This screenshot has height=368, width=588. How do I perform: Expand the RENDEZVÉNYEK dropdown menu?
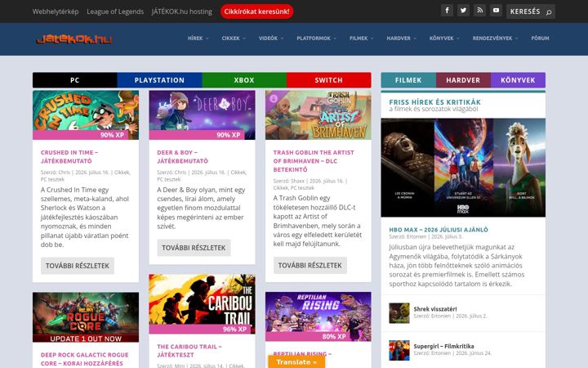(496, 38)
